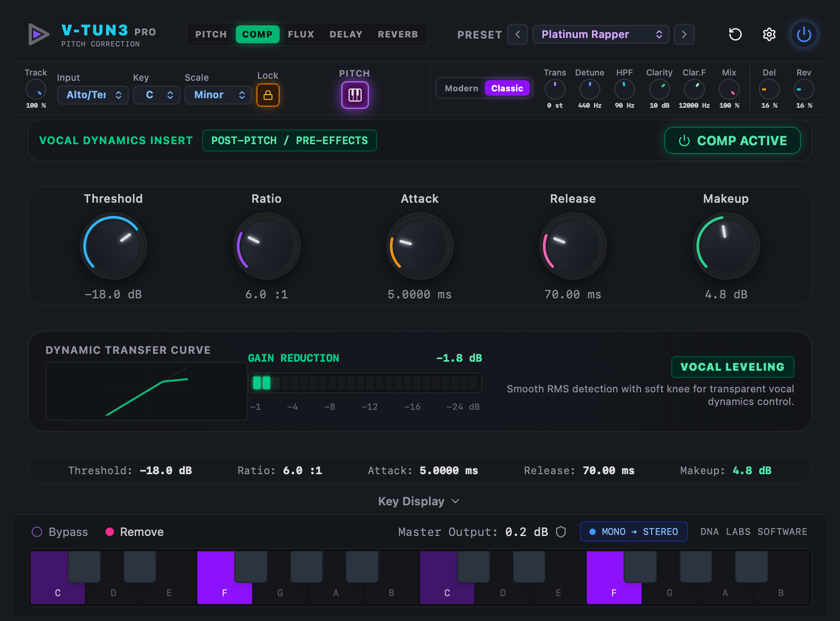Open the Platinum Rapper preset dropdown
840x621 pixels.
(601, 34)
